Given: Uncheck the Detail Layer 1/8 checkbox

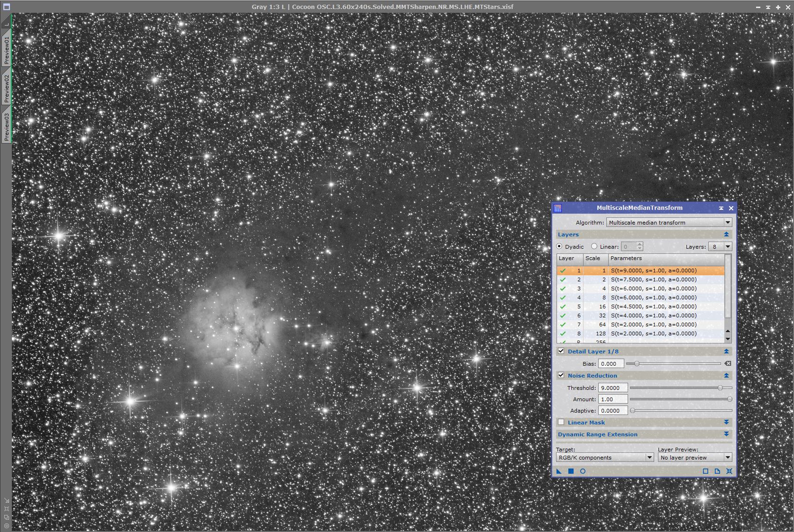Looking at the screenshot, I should (x=561, y=351).
